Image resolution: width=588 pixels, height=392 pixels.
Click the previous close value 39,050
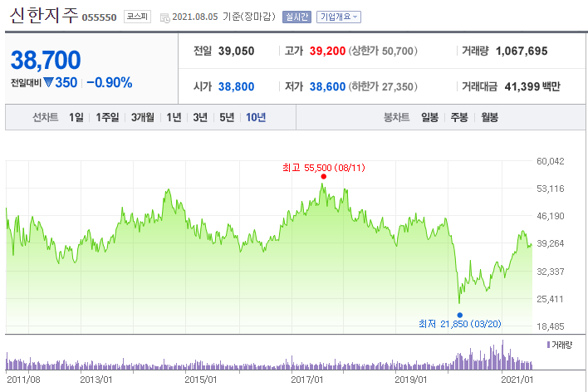coord(236,51)
